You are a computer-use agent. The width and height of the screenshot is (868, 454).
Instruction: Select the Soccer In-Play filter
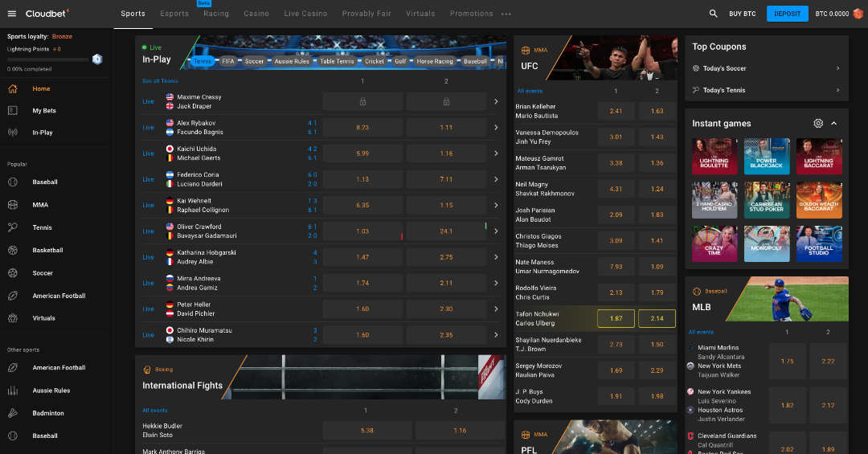[255, 61]
